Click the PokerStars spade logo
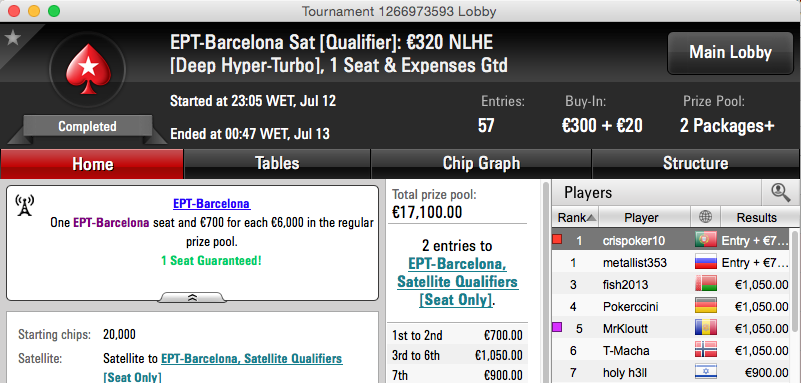The width and height of the screenshot is (801, 383). pos(87,69)
